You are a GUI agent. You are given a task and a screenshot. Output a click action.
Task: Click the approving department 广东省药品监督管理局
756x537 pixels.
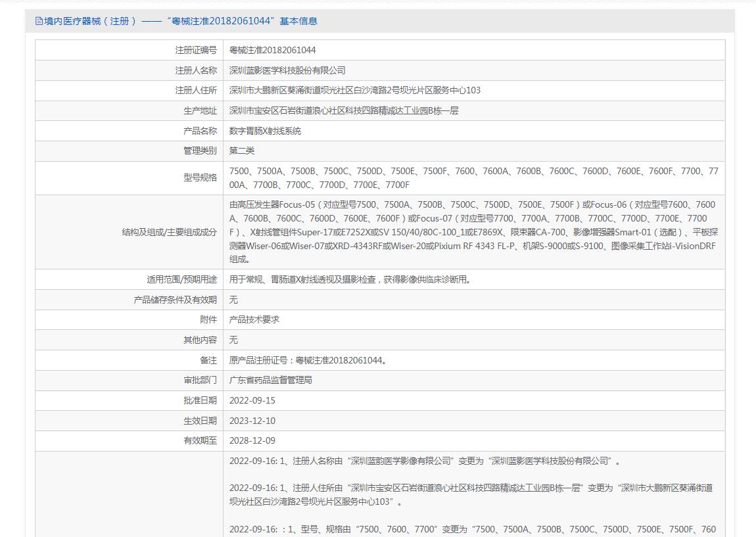(x=270, y=380)
